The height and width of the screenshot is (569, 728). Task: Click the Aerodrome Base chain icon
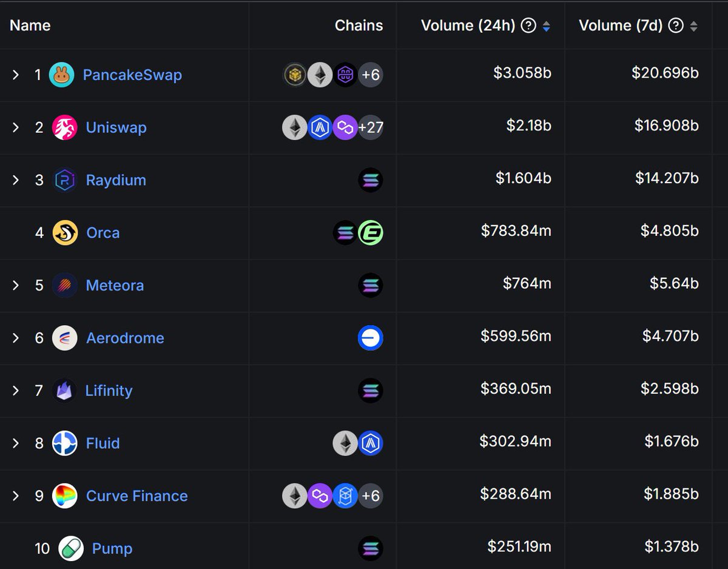click(371, 338)
